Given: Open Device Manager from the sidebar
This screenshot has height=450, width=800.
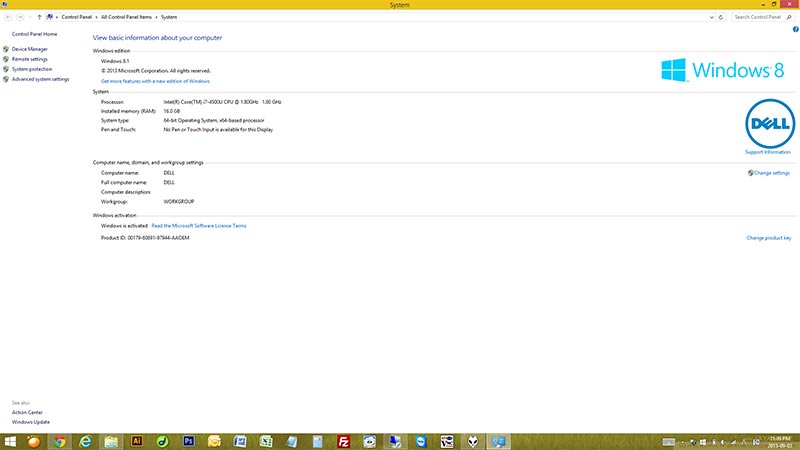Looking at the screenshot, I should click(x=30, y=49).
